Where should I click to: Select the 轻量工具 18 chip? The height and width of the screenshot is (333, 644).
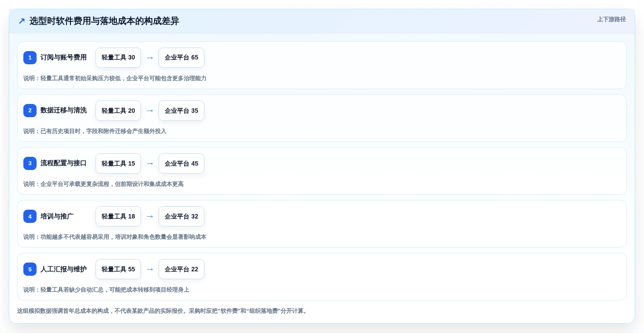click(118, 216)
